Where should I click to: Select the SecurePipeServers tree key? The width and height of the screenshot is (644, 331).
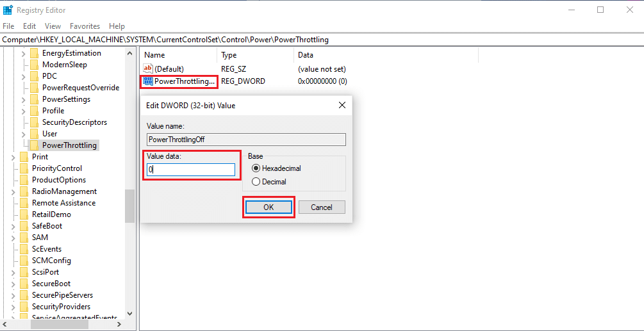coord(62,295)
